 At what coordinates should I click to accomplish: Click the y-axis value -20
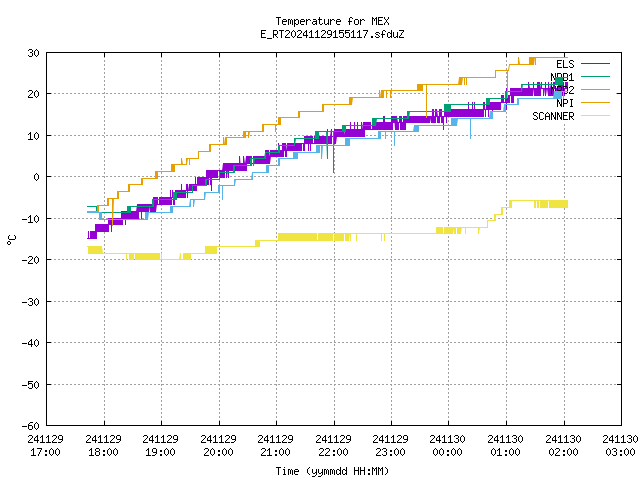click(x=31, y=260)
